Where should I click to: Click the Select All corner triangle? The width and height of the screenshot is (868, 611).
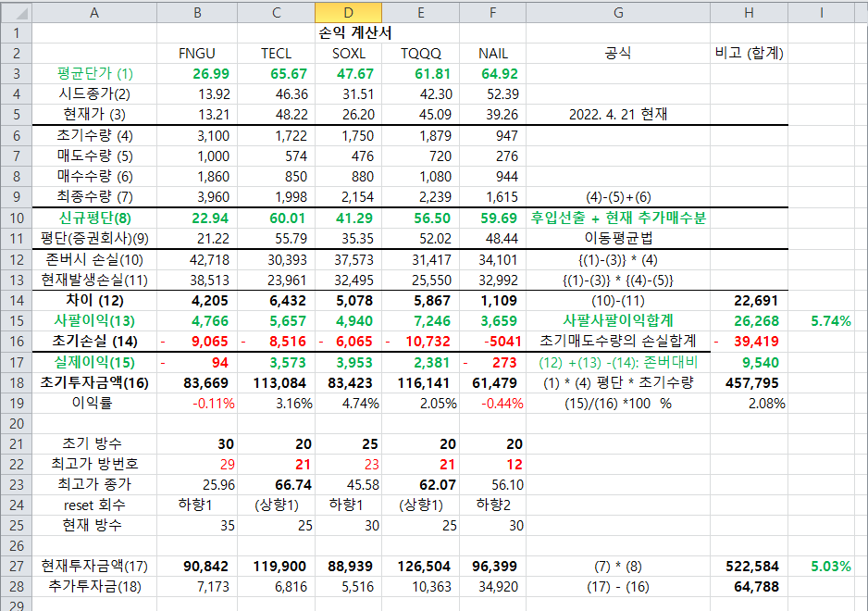click(17, 13)
